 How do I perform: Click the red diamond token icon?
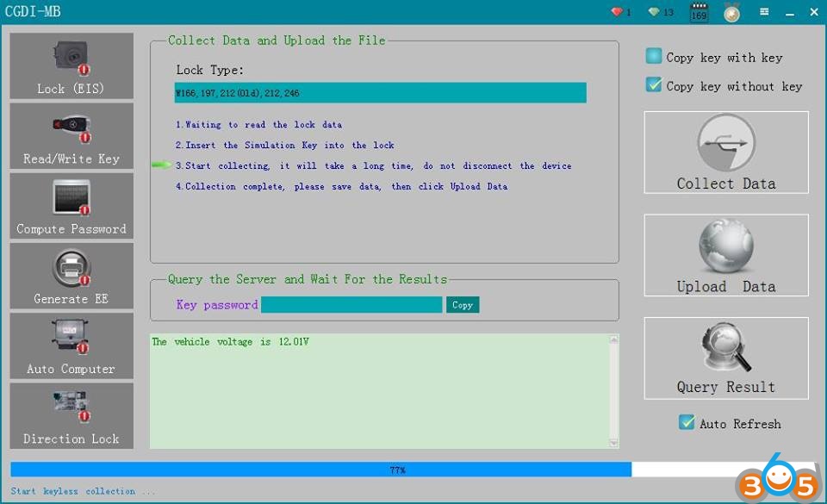coord(617,12)
